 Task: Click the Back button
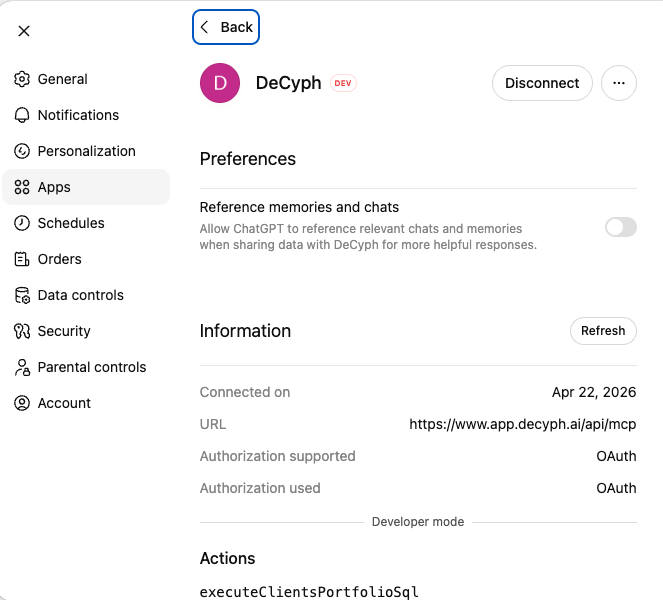[x=226, y=27]
